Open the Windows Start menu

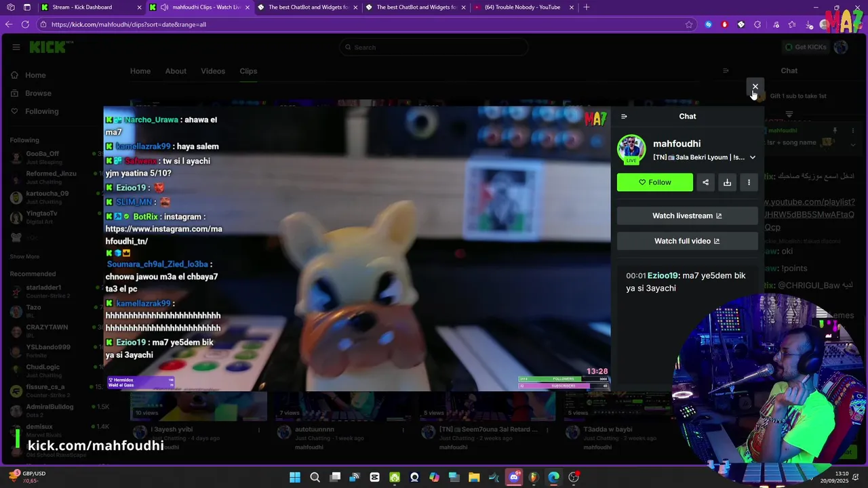click(295, 477)
